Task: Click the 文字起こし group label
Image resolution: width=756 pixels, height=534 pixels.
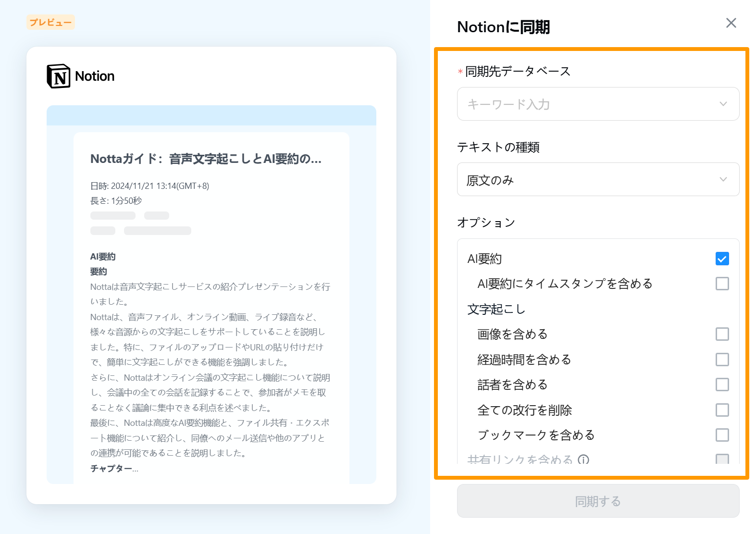Action: point(496,309)
